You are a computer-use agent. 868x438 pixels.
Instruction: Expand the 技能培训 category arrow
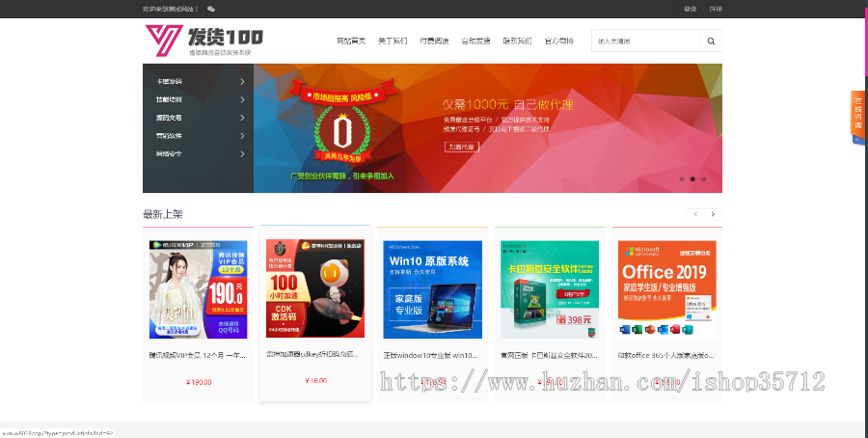242,99
